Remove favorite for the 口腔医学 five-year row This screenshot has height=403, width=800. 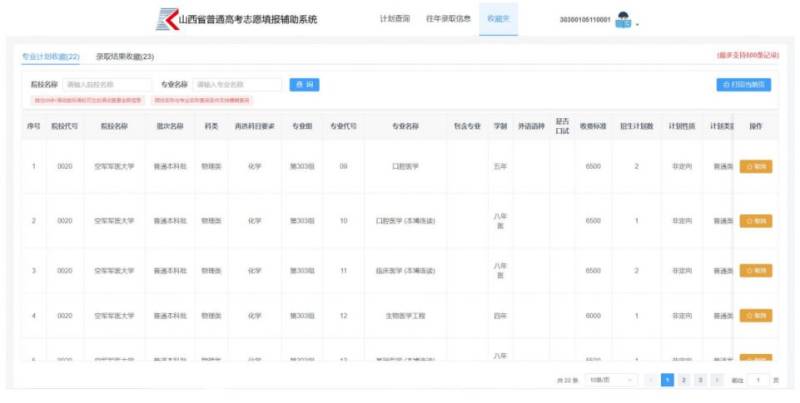[756, 166]
